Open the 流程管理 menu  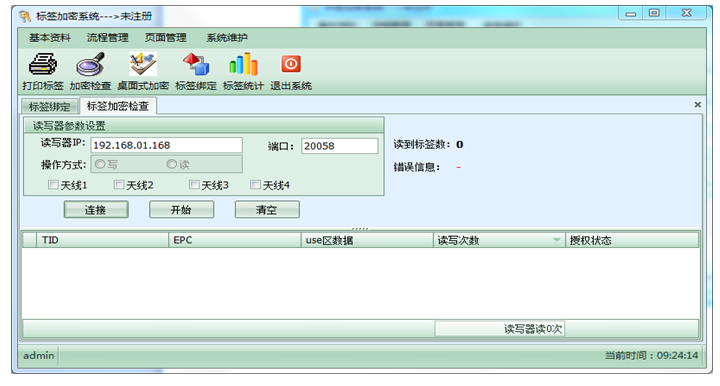click(107, 38)
